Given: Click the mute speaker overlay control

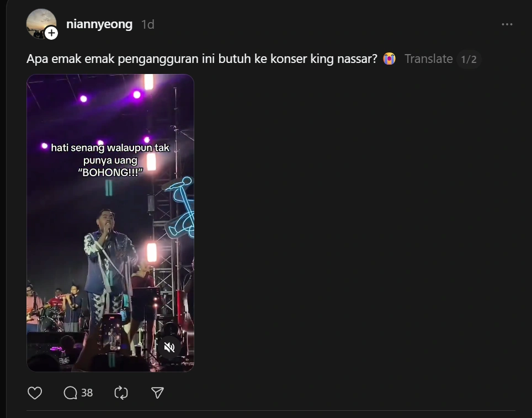Looking at the screenshot, I should pyautogui.click(x=170, y=347).
